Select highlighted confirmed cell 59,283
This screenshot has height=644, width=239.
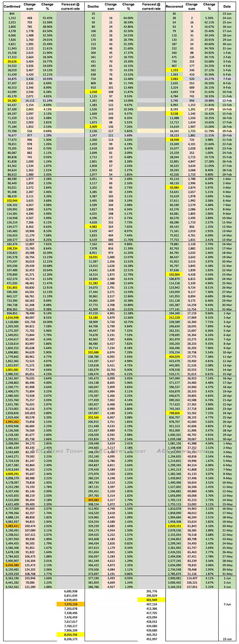12,101
